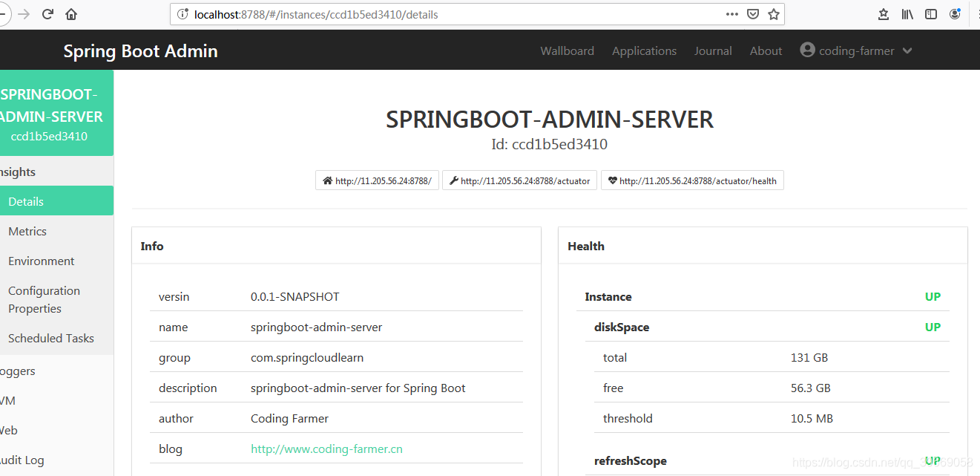Click the refreshScope health row label
This screenshot has height=476, width=980.
630,460
